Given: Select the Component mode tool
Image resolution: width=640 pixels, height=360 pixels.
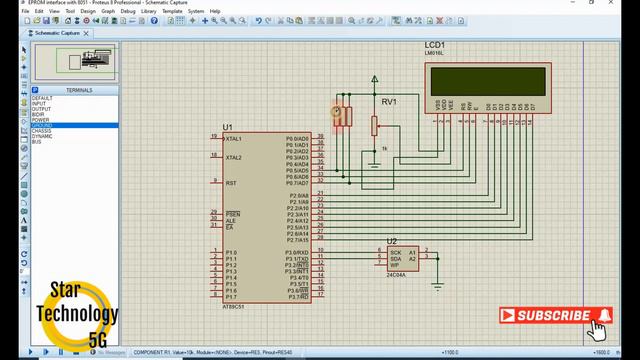Looking at the screenshot, I should pos(24,58).
